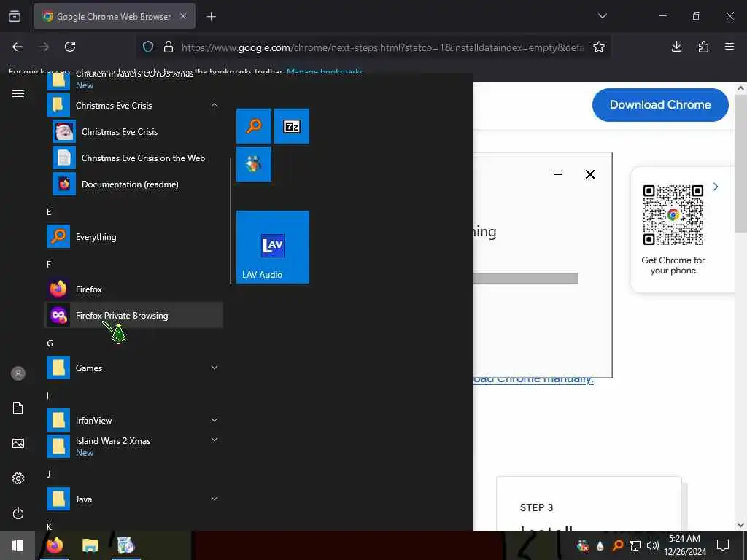Image resolution: width=747 pixels, height=560 pixels.
Task: Open Firefox downloads panel
Action: coord(676,47)
